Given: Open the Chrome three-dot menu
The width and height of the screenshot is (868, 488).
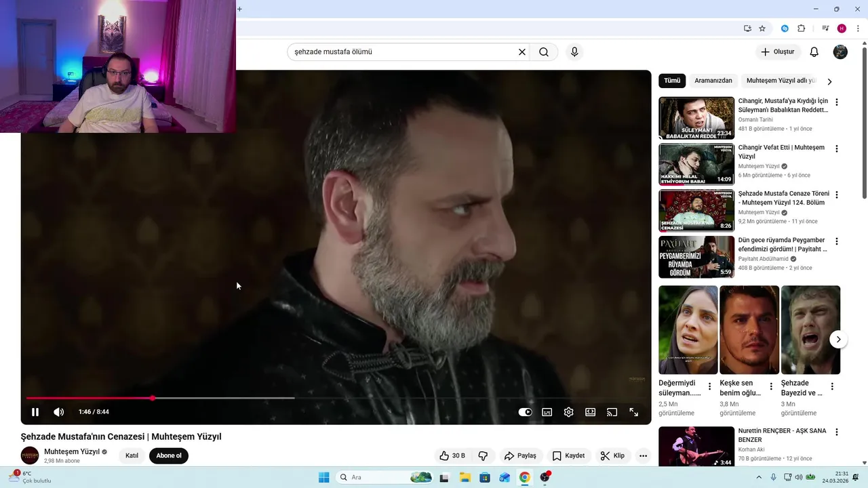Looking at the screenshot, I should [x=858, y=28].
